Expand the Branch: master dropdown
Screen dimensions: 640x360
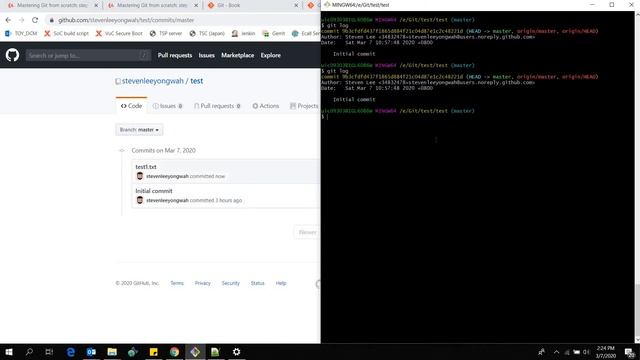click(139, 130)
